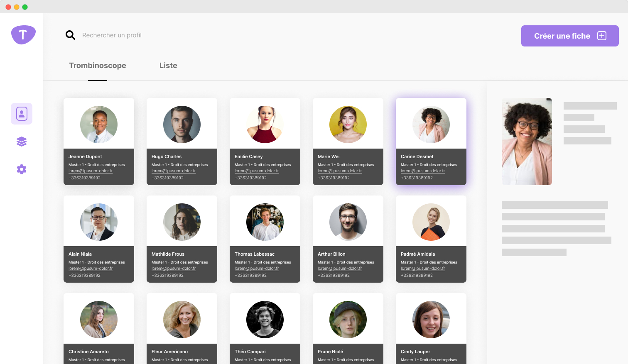Click the plus icon in Créer une fiche
The width and height of the screenshot is (628, 364).
click(601, 36)
